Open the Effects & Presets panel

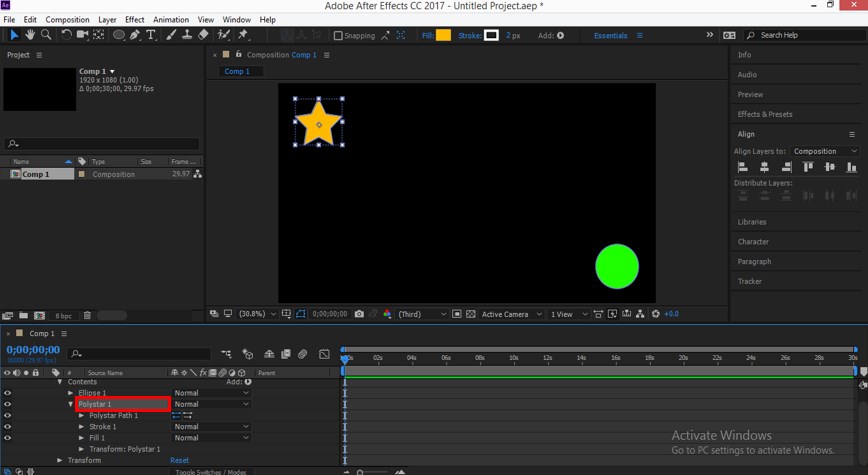click(765, 114)
